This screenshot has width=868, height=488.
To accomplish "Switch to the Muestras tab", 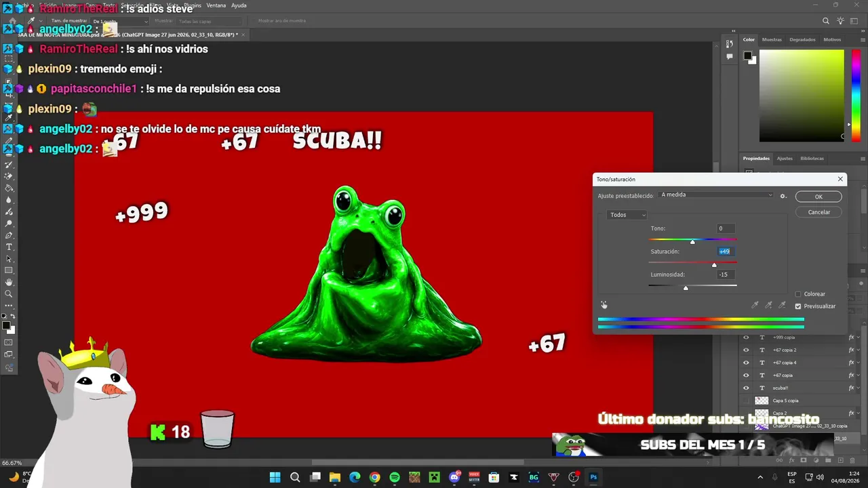I will click(x=772, y=39).
